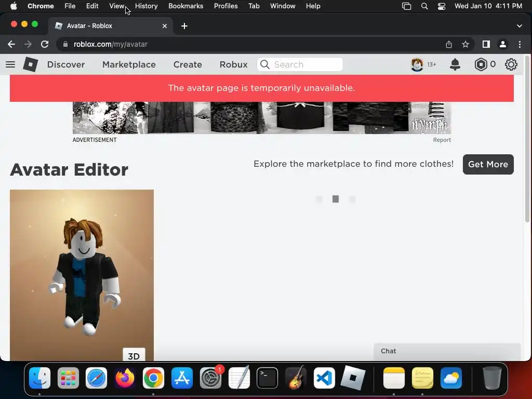Open Finder from the Dock
This screenshot has width=532, height=399.
click(39, 378)
